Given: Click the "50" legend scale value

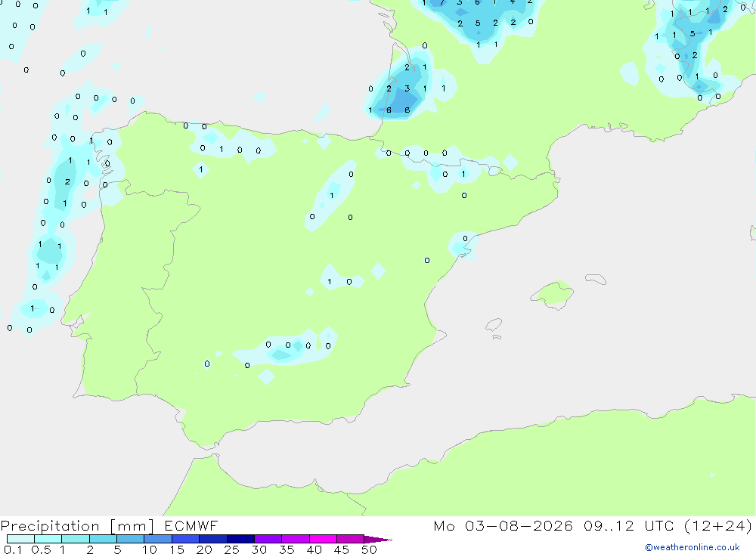Looking at the screenshot, I should [x=369, y=549].
